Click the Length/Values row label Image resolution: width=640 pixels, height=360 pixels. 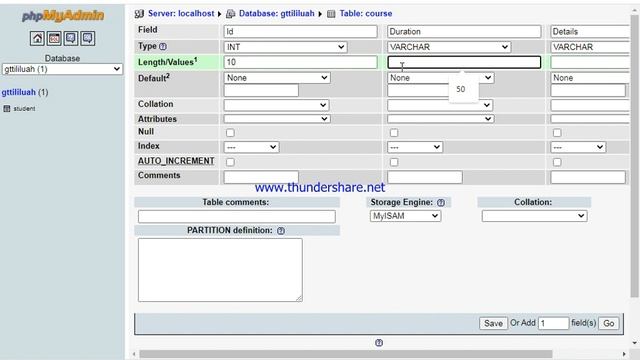pyautogui.click(x=167, y=62)
